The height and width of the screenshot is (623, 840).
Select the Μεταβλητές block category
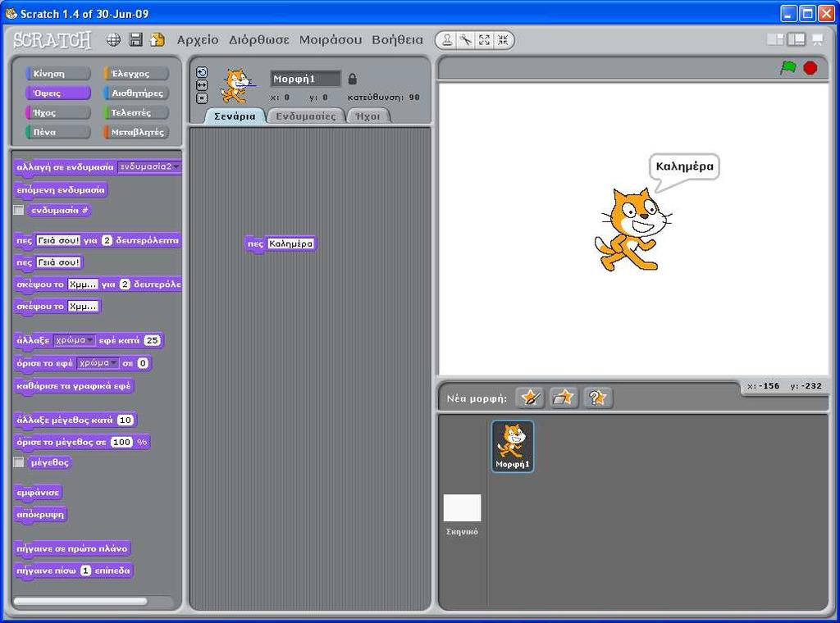[x=136, y=132]
